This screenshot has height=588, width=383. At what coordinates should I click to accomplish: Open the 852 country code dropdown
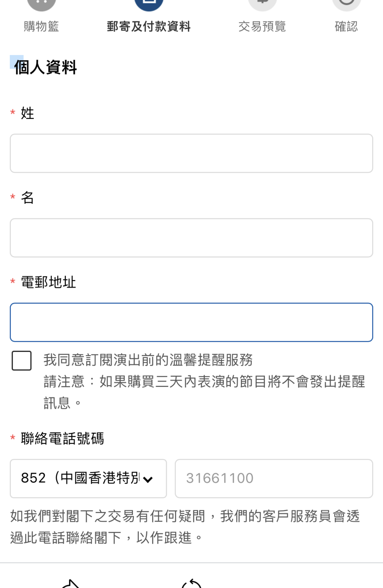click(88, 478)
